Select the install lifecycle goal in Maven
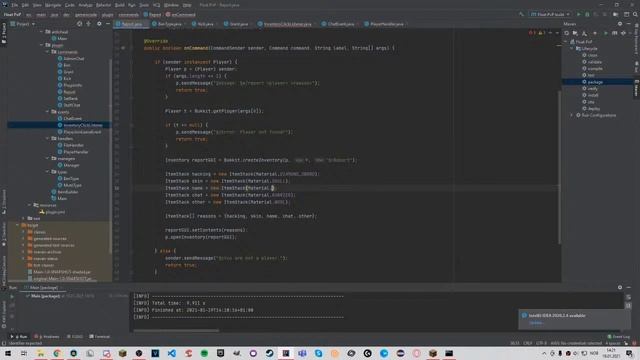Viewport: 640px width, 360px height. pyautogui.click(x=593, y=95)
